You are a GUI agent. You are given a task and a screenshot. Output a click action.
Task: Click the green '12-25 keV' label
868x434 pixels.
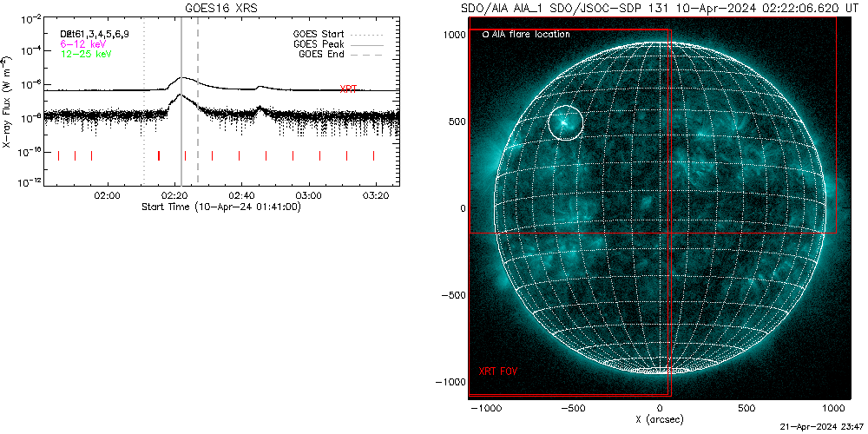coord(86,54)
